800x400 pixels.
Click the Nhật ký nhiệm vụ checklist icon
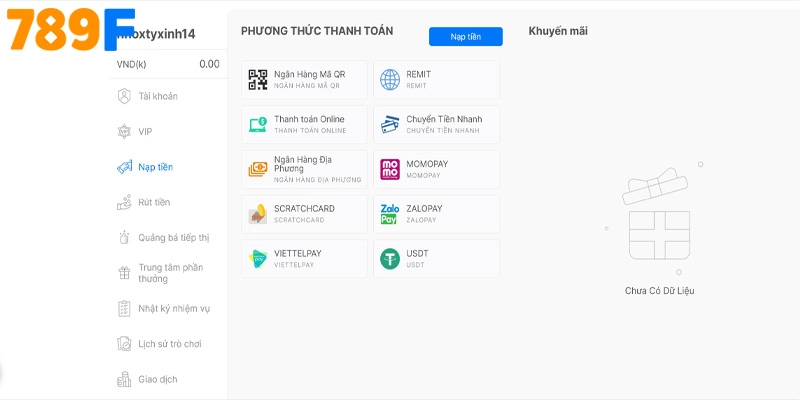[124, 309]
